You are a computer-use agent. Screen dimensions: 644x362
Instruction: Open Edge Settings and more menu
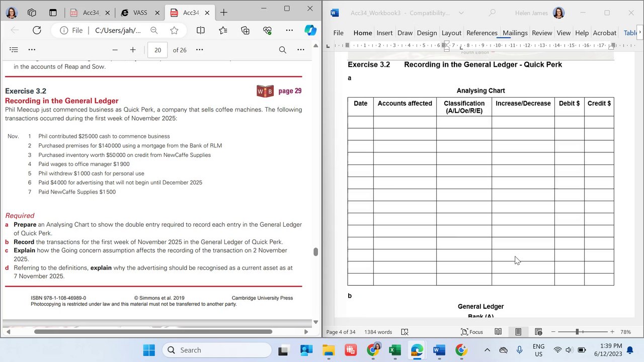pos(289,30)
